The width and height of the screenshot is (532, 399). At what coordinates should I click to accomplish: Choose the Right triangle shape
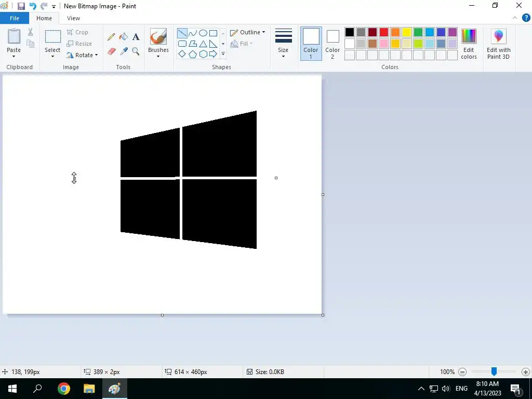pyautogui.click(x=213, y=44)
